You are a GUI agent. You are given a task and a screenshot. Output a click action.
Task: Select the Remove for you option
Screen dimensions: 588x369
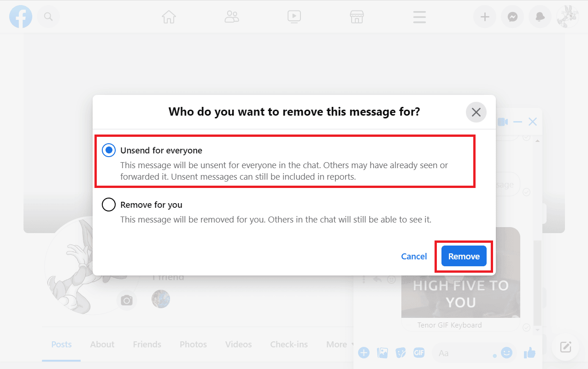(x=109, y=205)
